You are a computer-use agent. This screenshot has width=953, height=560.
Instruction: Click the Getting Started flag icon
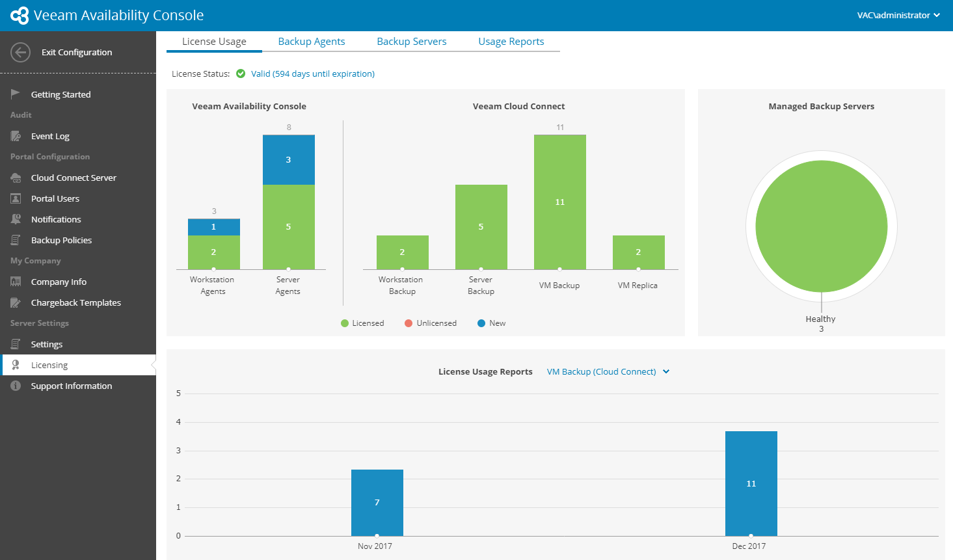click(16, 94)
